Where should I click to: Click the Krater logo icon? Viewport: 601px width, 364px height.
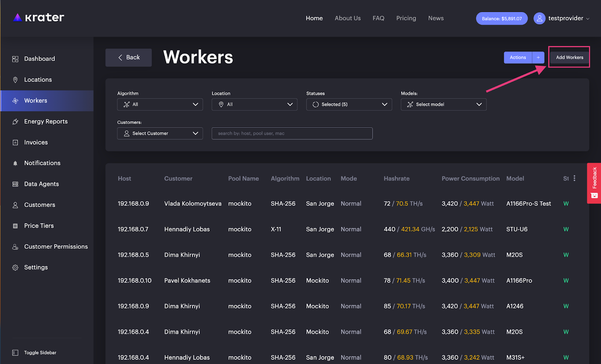pos(17,18)
